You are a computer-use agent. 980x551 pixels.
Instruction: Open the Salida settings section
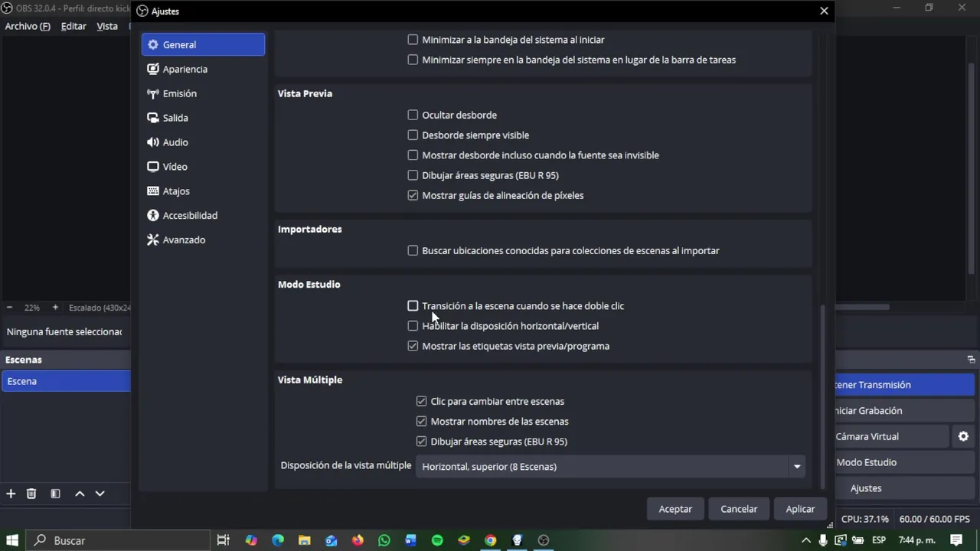pos(203,118)
